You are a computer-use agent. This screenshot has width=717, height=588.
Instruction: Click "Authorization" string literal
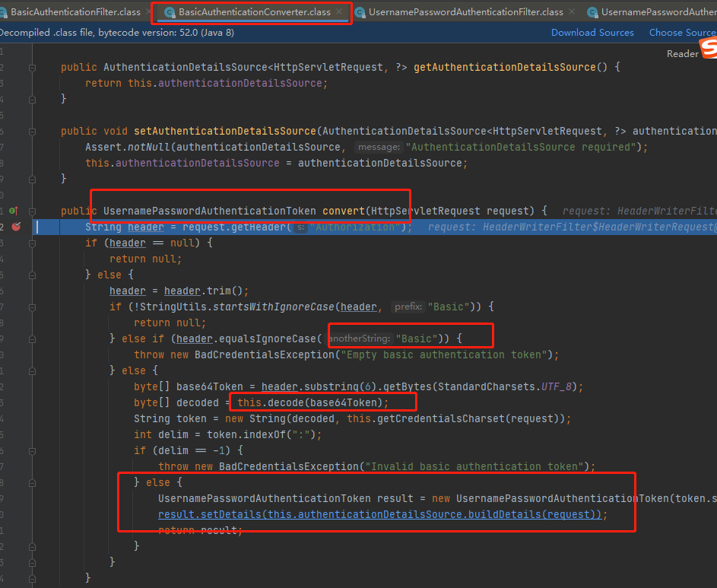pos(355,227)
